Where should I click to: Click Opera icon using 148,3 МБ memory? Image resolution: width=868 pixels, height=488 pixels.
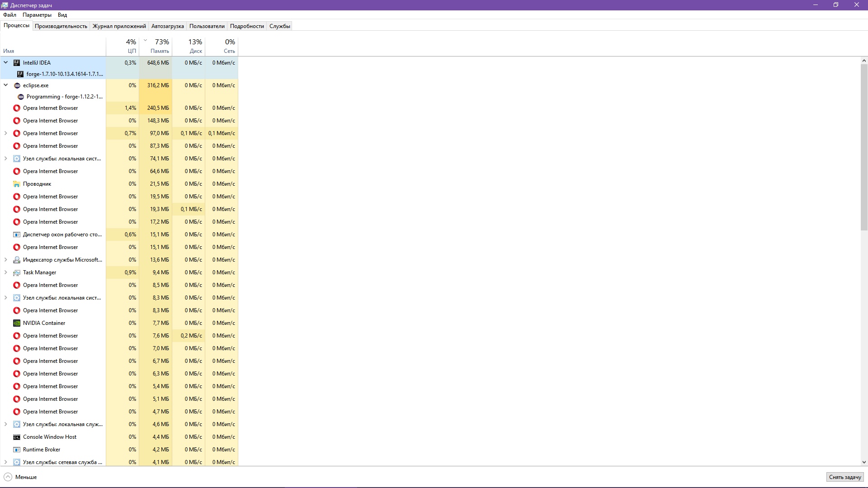click(x=17, y=121)
